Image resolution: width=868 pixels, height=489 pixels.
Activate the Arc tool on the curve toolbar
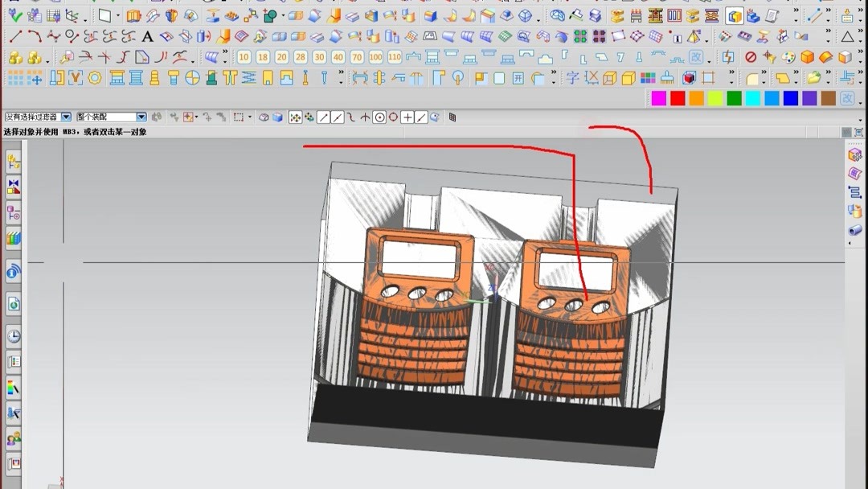click(x=35, y=35)
